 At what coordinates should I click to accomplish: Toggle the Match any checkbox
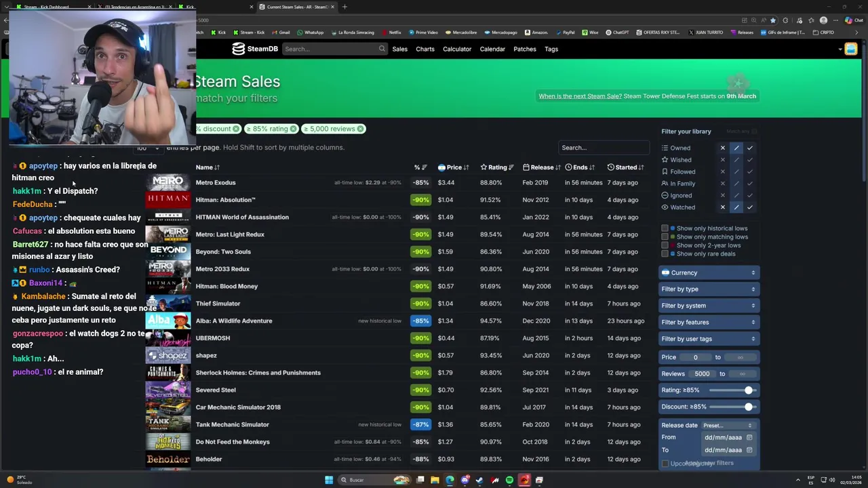pos(754,131)
